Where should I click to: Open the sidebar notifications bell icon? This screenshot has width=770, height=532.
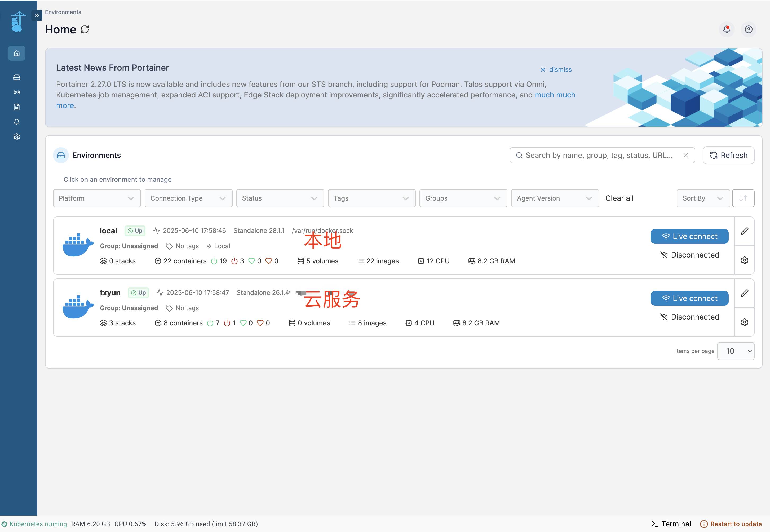[x=17, y=122]
